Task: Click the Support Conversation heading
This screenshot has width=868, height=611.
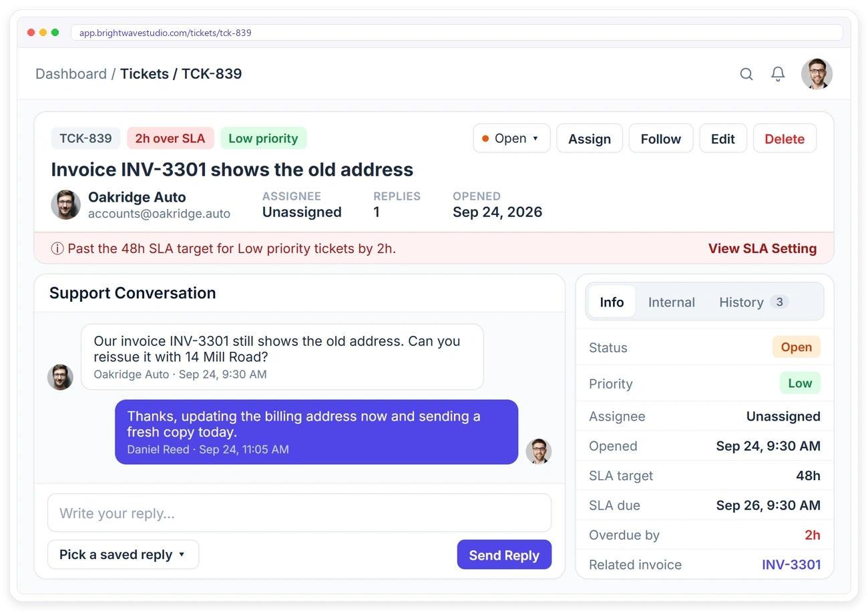Action: [x=132, y=292]
